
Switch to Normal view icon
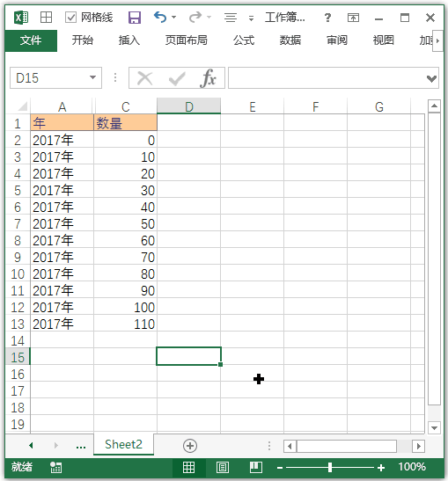(188, 468)
